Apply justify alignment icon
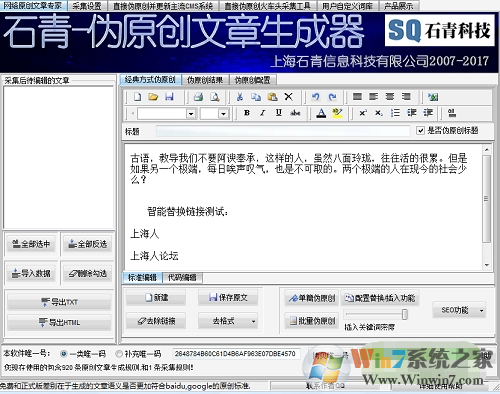 pos(357,97)
